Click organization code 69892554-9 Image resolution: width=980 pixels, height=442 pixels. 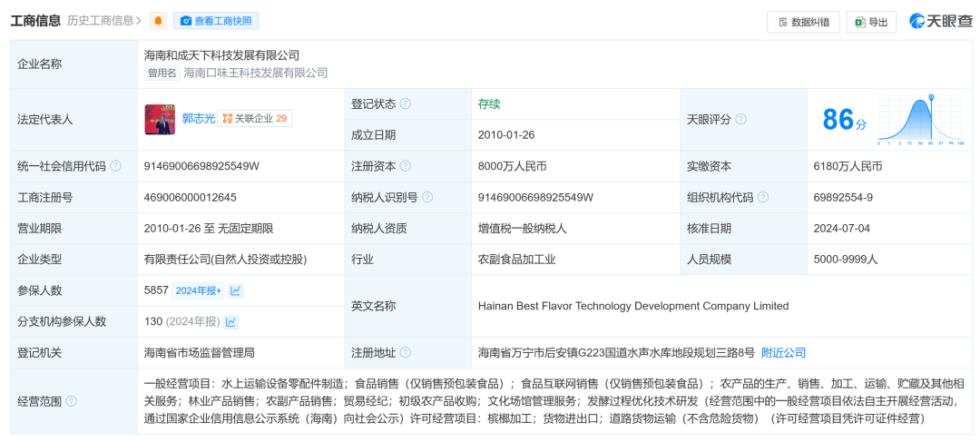point(843,198)
